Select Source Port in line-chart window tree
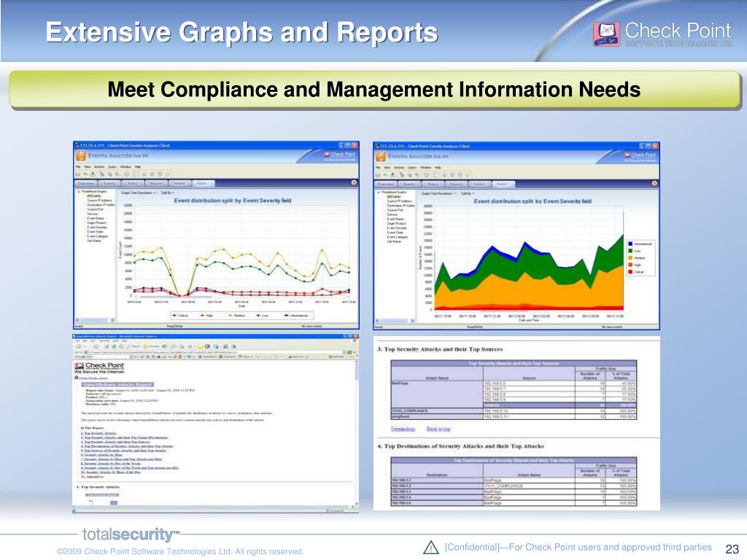 click(x=95, y=209)
